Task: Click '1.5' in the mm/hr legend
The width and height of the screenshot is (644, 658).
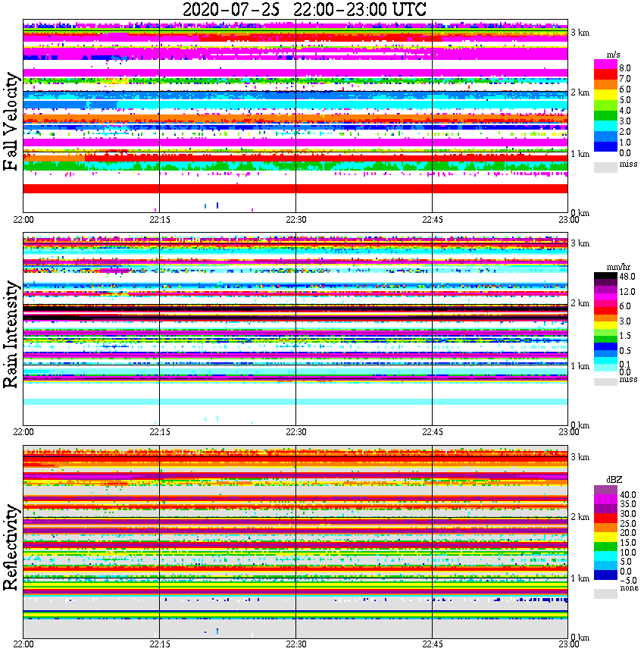Action: coord(625,335)
